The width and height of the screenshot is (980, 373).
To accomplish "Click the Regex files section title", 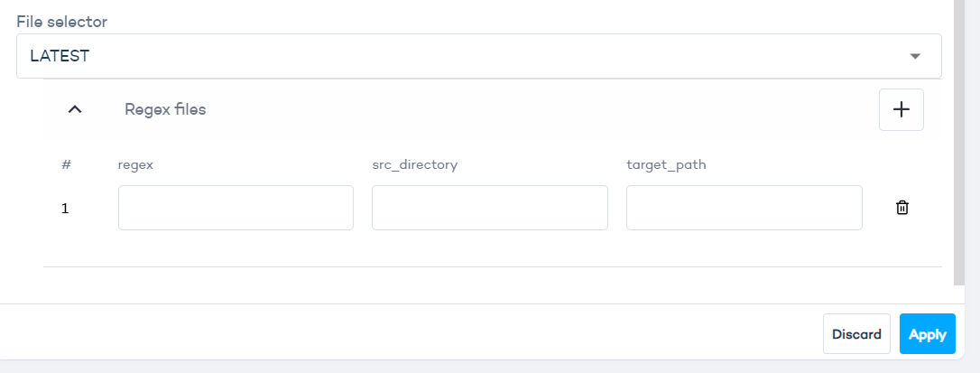I will [165, 109].
